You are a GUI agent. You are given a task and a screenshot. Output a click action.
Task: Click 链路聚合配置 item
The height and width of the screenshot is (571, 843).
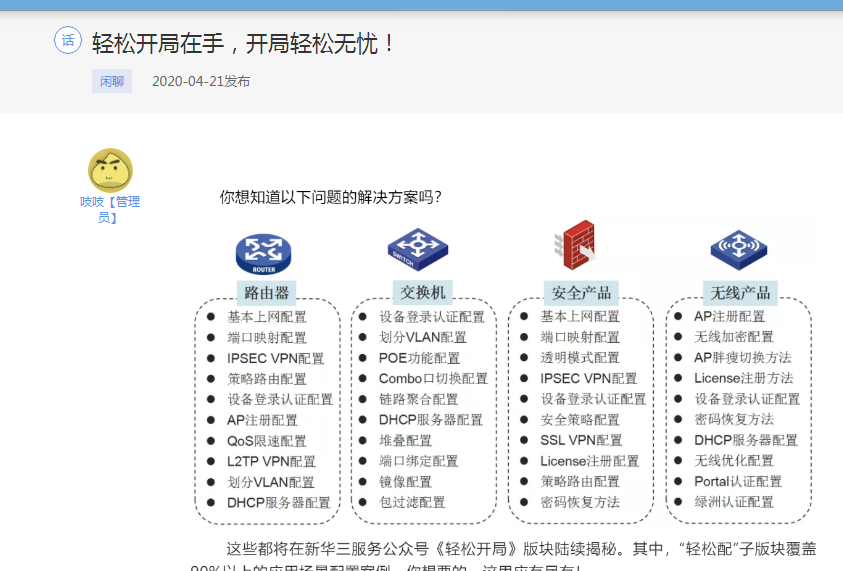coord(418,399)
